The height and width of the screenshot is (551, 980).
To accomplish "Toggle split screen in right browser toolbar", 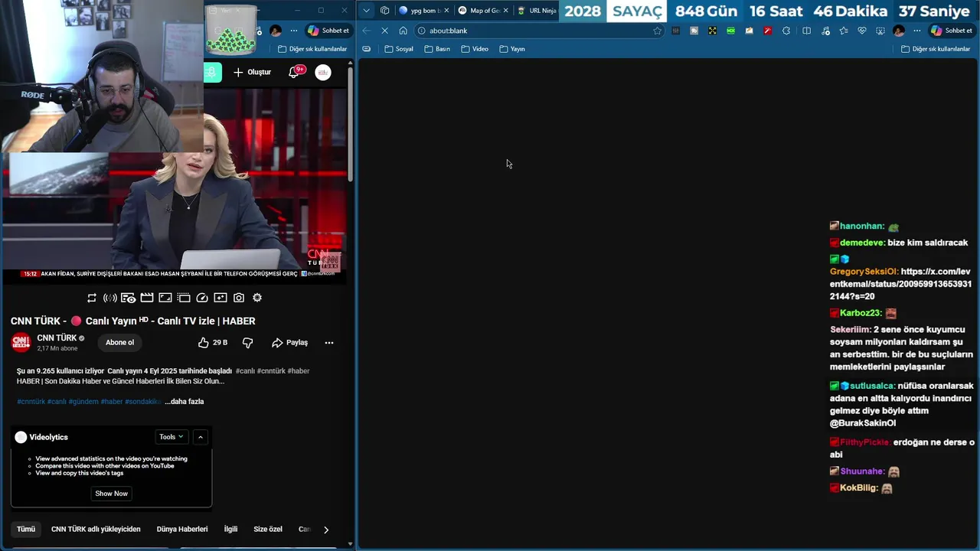I will tap(806, 31).
